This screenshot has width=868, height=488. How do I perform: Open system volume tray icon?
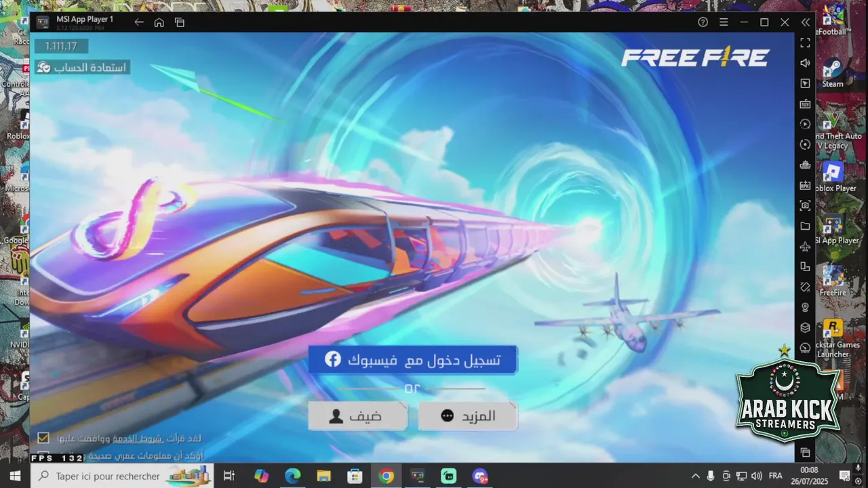(756, 476)
